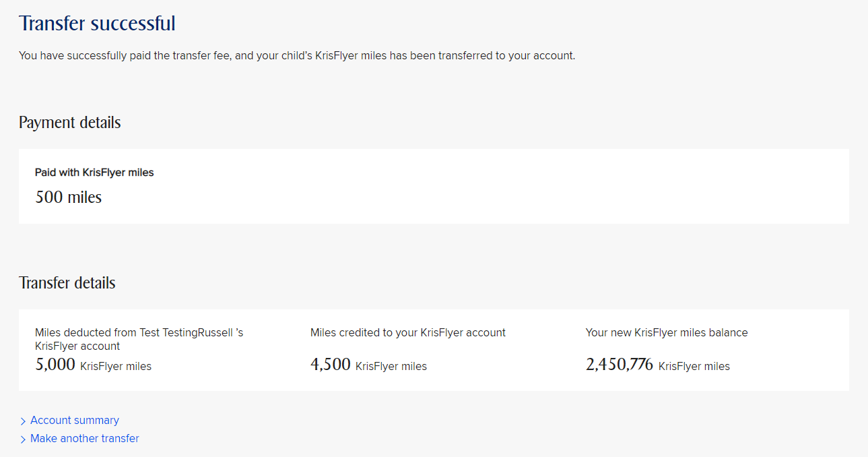Viewport: 868px width, 457px height.
Task: Click the Your new KrisFlyer miles balance label
Action: point(666,333)
